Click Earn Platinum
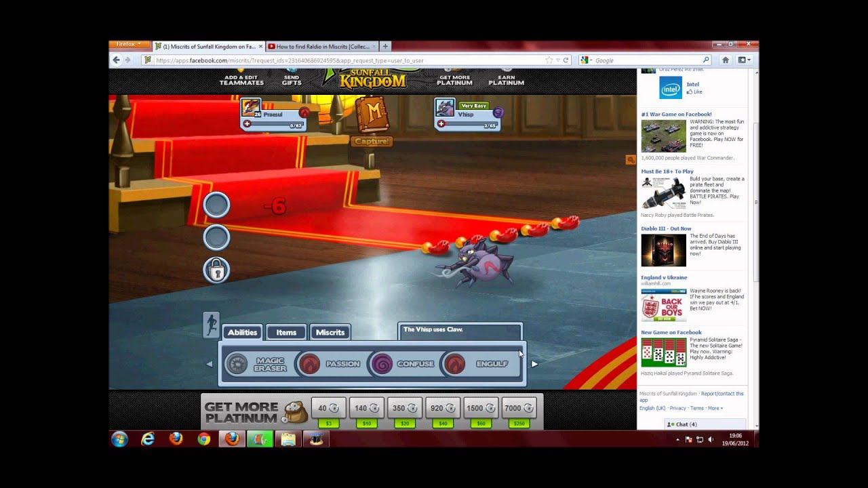The height and width of the screenshot is (488, 868). [506, 79]
